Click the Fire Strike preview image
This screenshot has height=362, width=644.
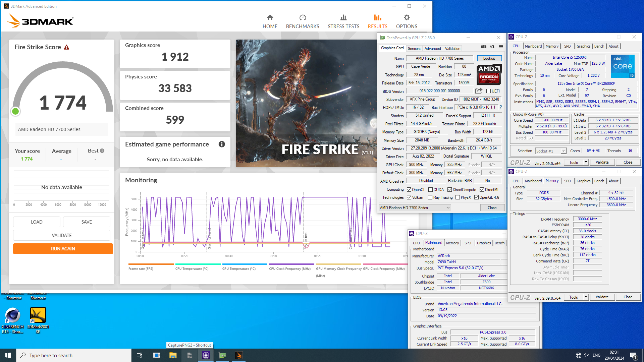pyautogui.click(x=306, y=103)
